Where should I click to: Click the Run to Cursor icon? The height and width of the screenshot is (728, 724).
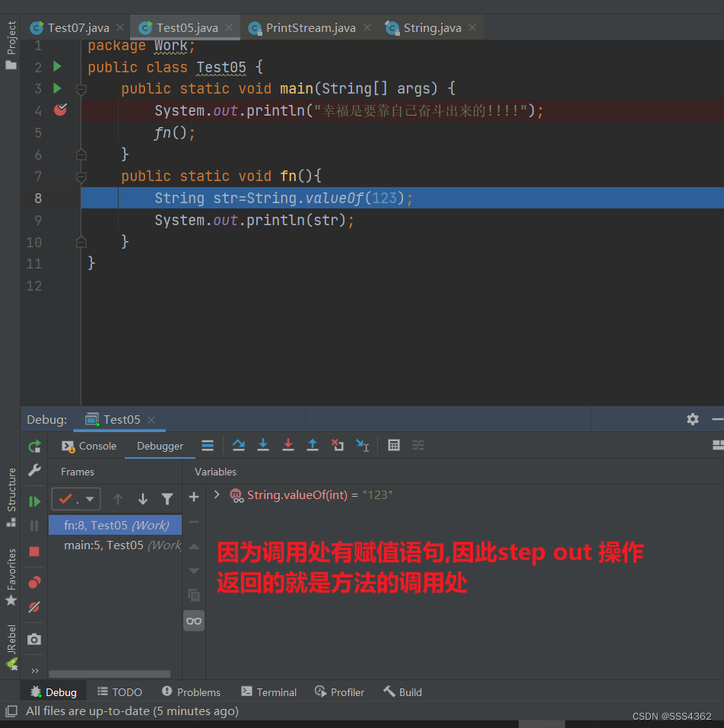coord(363,445)
